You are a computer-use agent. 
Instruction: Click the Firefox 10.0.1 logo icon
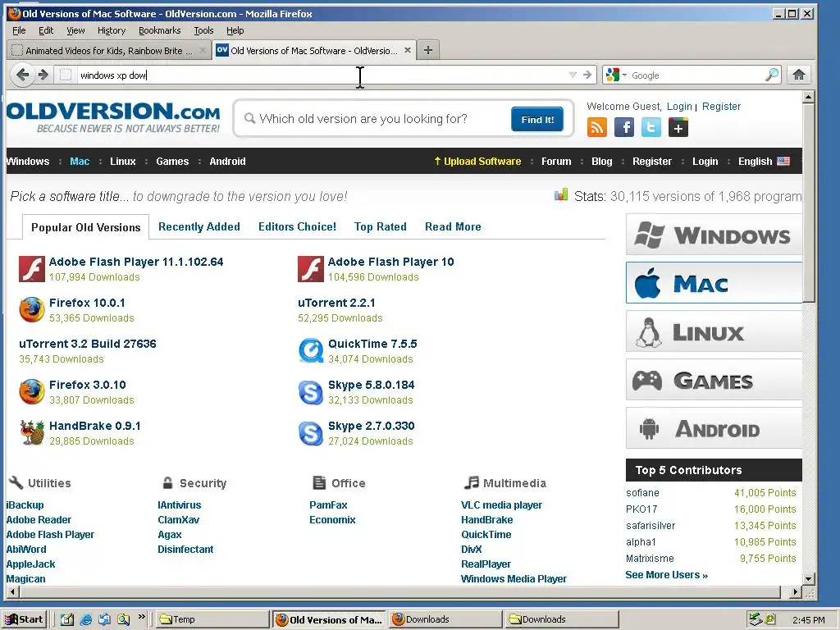click(x=32, y=309)
